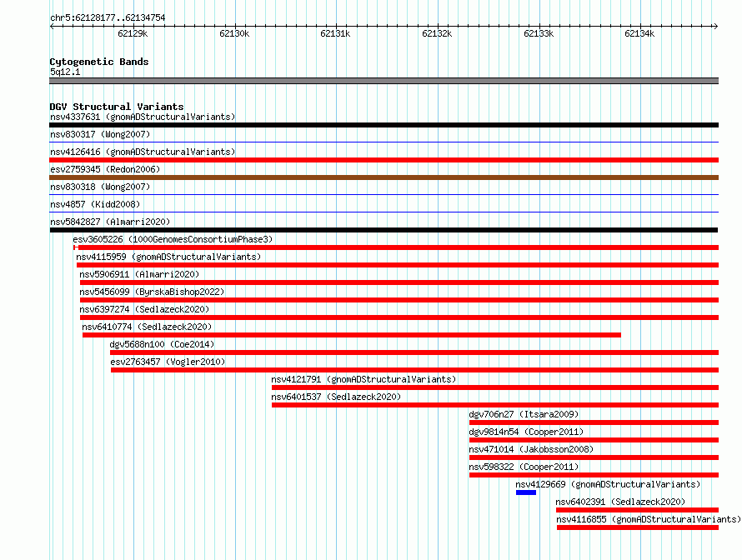Click nsv5906911 (Almarri2020) label
This screenshot has width=742, height=560.
(x=139, y=274)
